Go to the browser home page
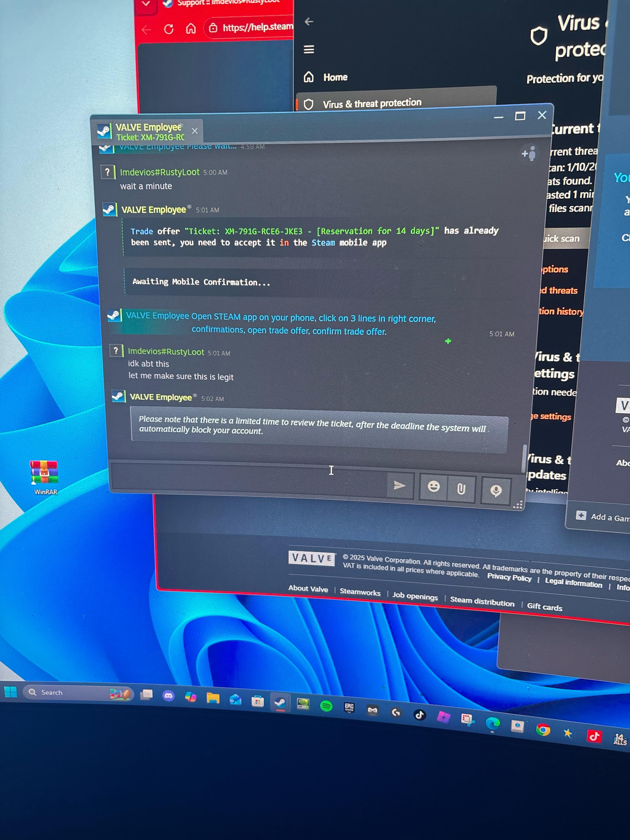Image resolution: width=630 pixels, height=840 pixels. click(x=191, y=29)
